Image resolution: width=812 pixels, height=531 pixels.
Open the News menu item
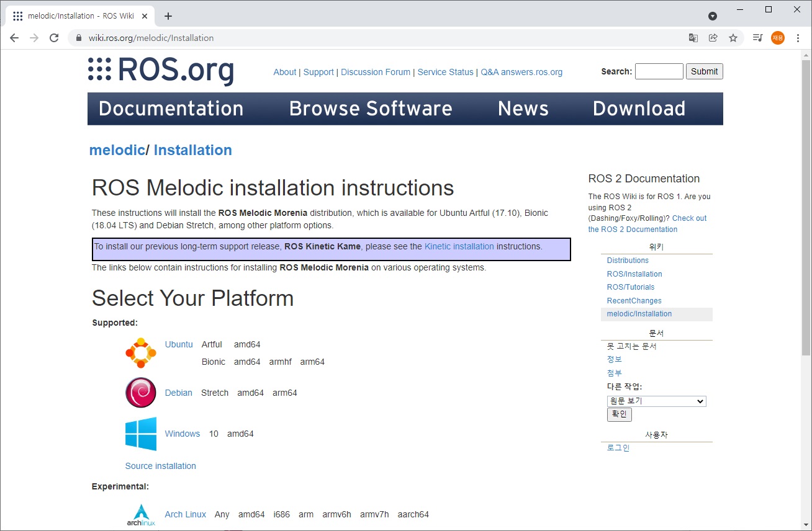(523, 109)
